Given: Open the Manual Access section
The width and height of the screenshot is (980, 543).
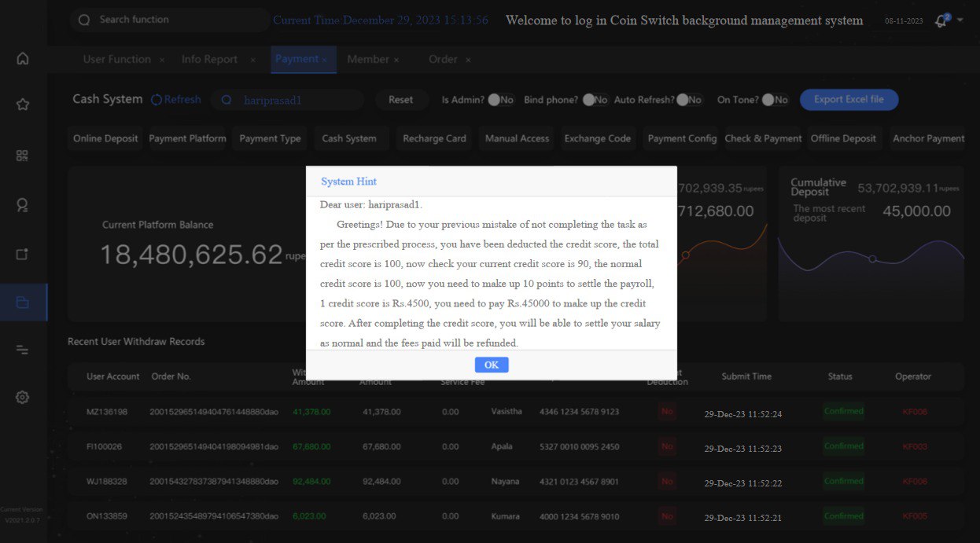Looking at the screenshot, I should coord(517,138).
